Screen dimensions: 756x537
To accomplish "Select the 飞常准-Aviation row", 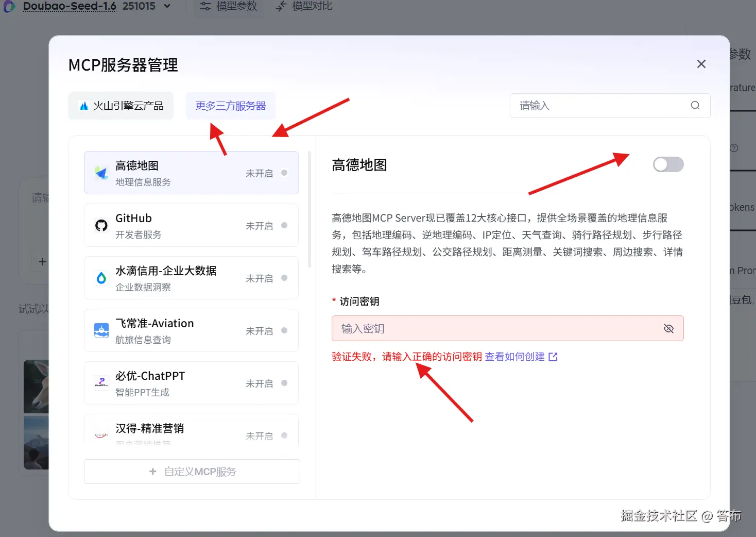I will click(191, 330).
